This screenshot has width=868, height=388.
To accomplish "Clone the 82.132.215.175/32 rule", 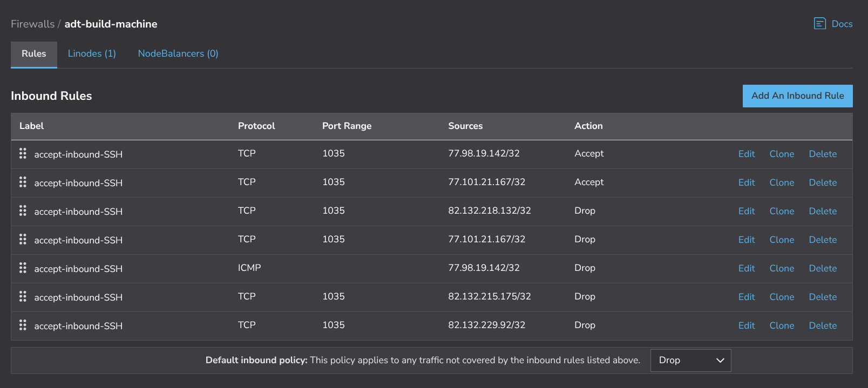I will click(x=782, y=297).
